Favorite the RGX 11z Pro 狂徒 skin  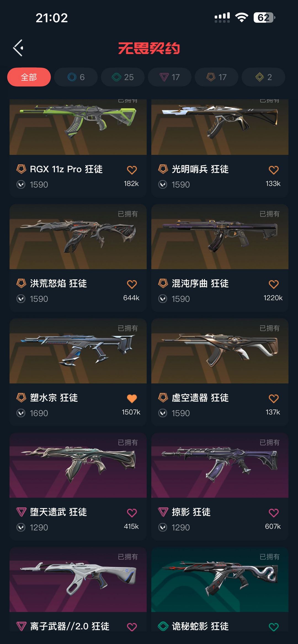tap(132, 170)
